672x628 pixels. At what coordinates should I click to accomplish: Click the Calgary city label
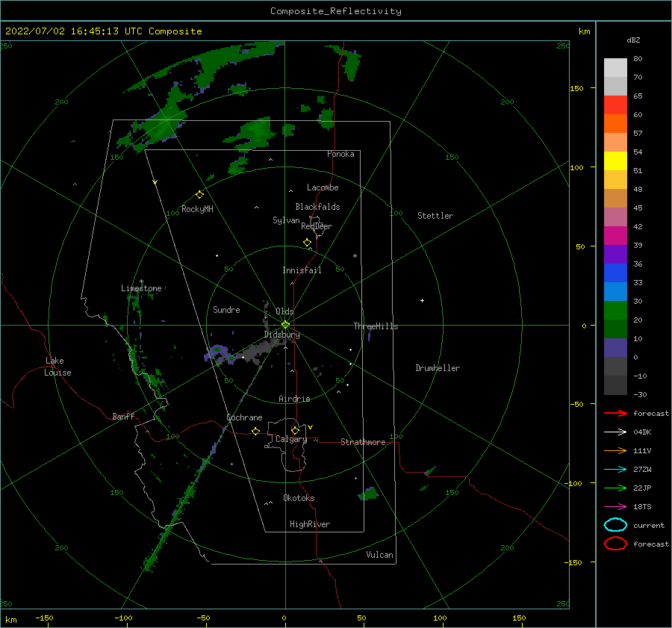tap(291, 439)
